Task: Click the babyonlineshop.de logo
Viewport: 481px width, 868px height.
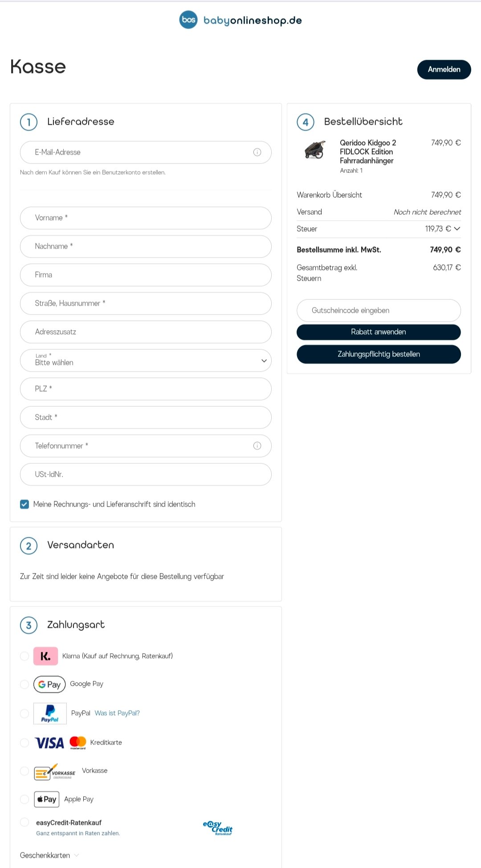Action: coord(240,20)
